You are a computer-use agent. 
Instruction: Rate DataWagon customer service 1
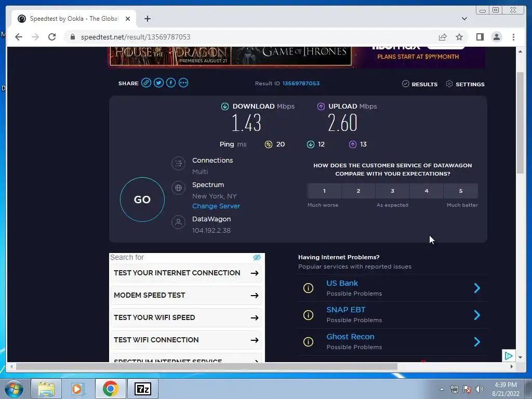pos(324,191)
